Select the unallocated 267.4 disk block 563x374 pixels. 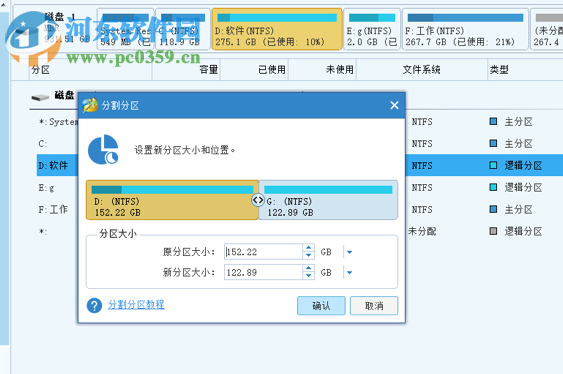[x=547, y=29]
